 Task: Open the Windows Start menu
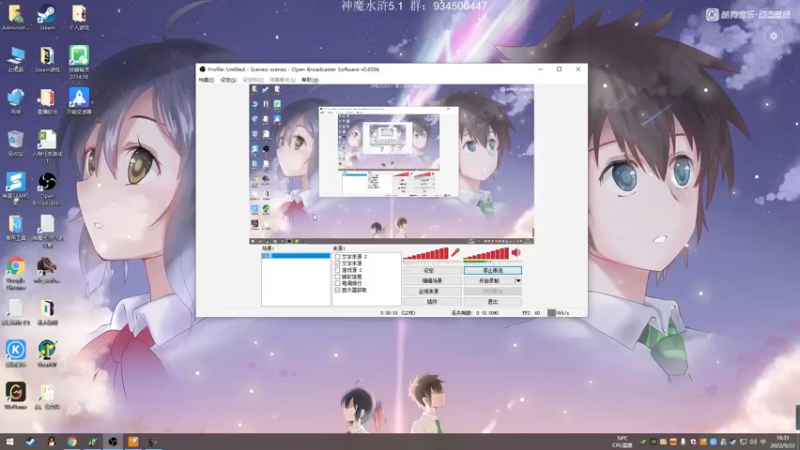[x=9, y=442]
